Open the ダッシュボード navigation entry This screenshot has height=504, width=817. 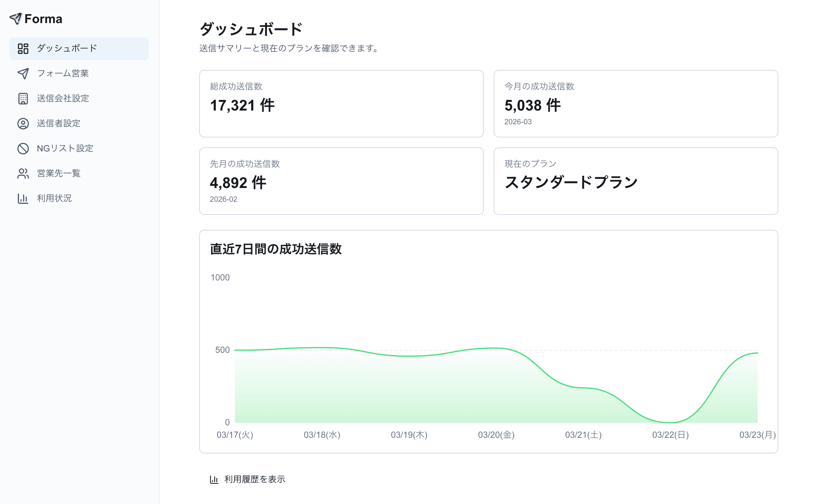pos(66,48)
